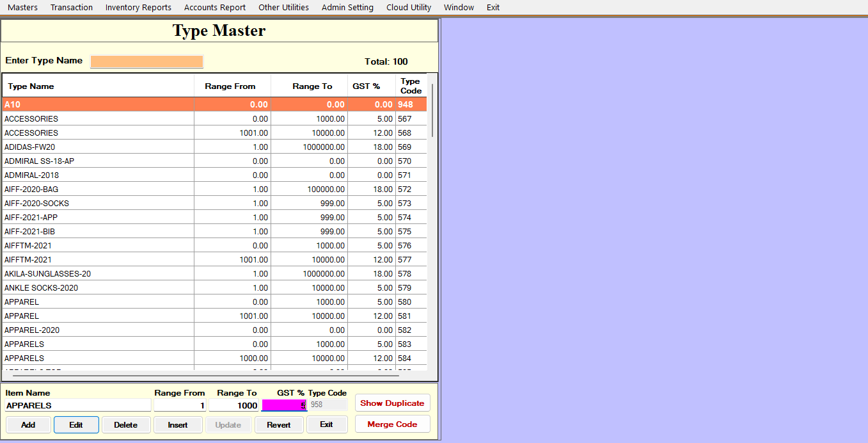Select the AKILA-SUNGLASSES-20 row
868x443 pixels.
click(96, 274)
